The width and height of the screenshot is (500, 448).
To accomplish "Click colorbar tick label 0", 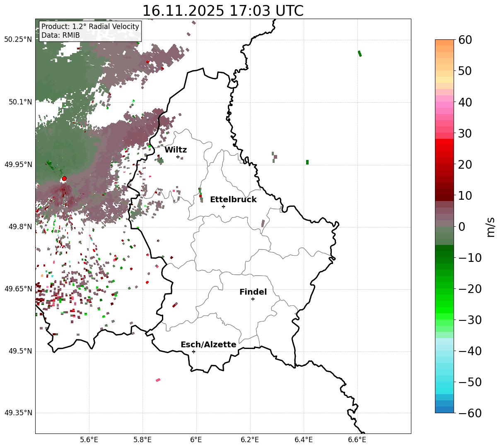I will coord(461,227).
